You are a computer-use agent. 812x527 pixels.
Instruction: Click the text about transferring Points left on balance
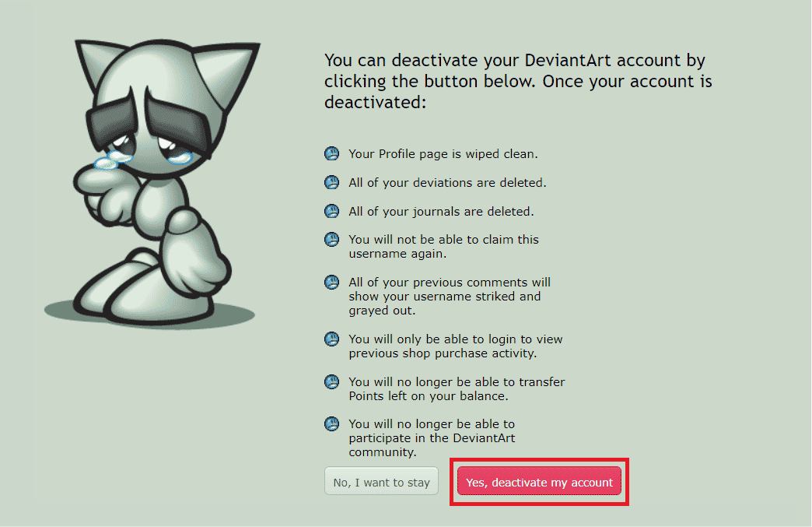(x=457, y=388)
